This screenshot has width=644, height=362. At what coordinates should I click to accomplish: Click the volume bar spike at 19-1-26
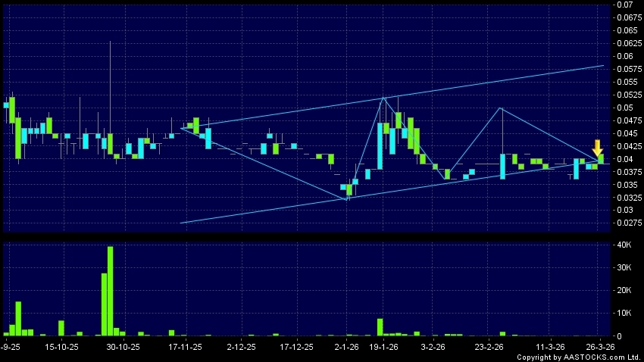[x=380, y=327]
